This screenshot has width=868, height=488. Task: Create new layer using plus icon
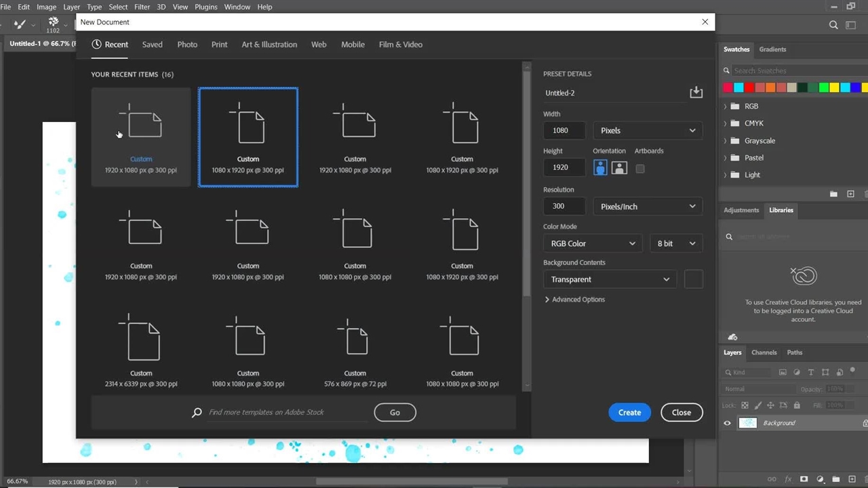pyautogui.click(x=852, y=479)
